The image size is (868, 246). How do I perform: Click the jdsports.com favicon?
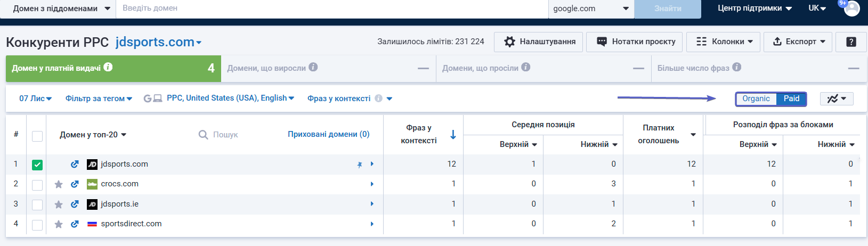[92, 165]
